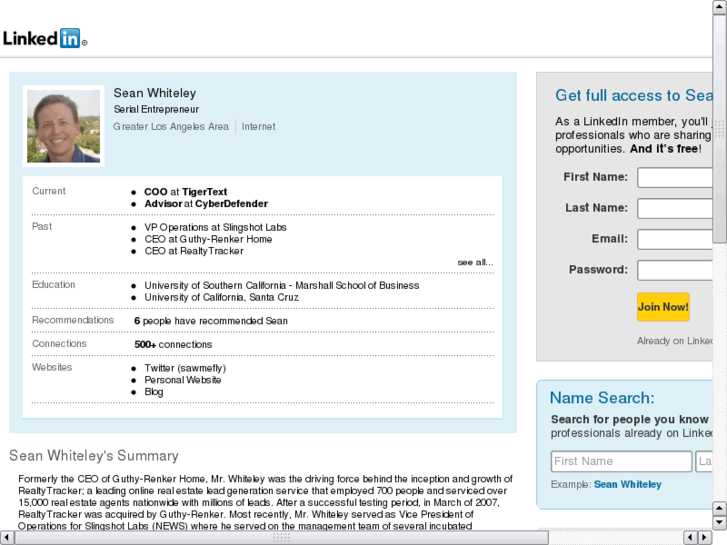Click the 'Websites' section label

[x=52, y=367]
